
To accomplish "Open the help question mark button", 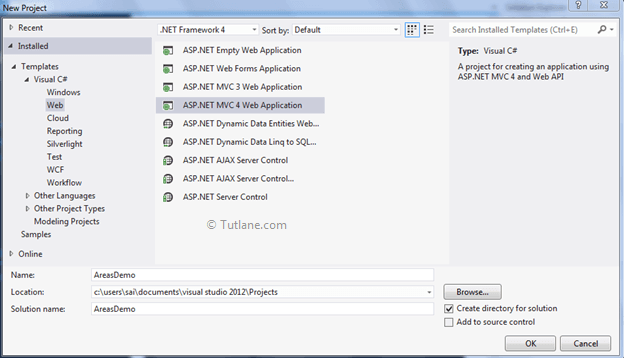I will click(x=578, y=5).
